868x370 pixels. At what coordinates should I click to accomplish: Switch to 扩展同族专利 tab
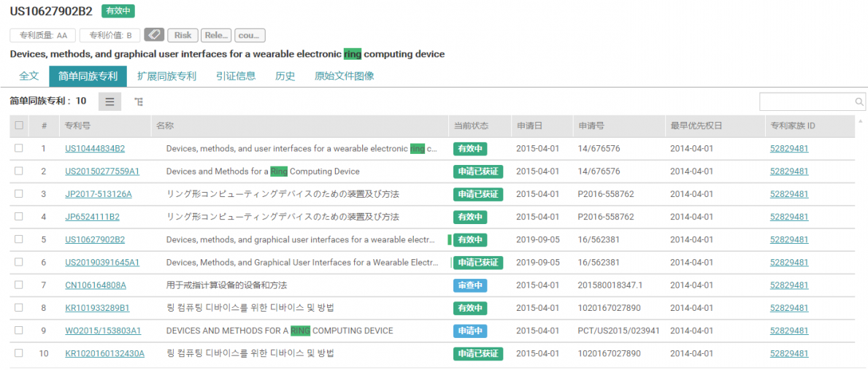pyautogui.click(x=166, y=76)
